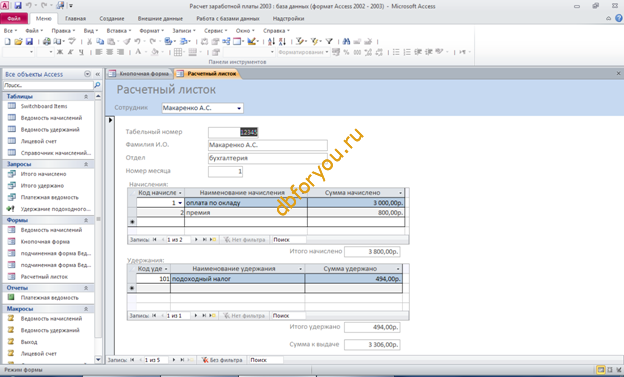
Task: Collapse the Отчеты group in navigation pane
Action: 86,288
